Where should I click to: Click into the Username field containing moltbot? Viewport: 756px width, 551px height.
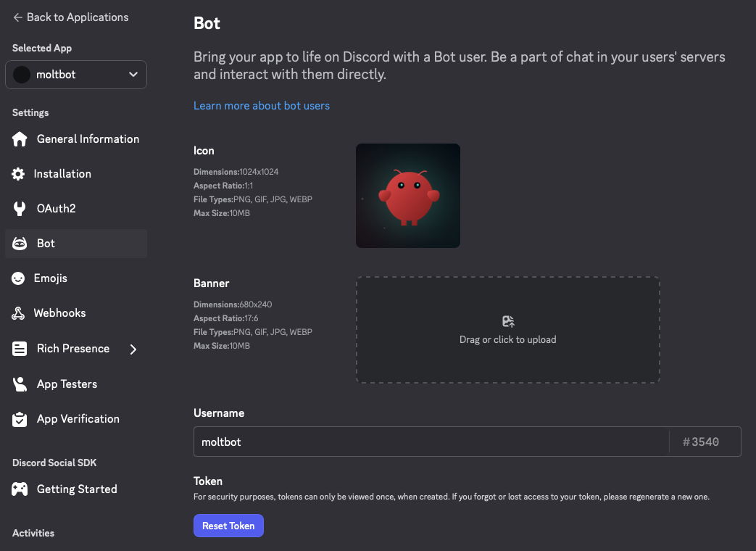[x=431, y=442]
